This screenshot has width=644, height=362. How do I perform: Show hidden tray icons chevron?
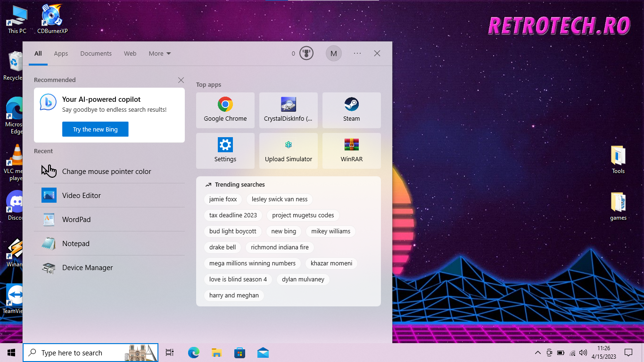pos(537,353)
